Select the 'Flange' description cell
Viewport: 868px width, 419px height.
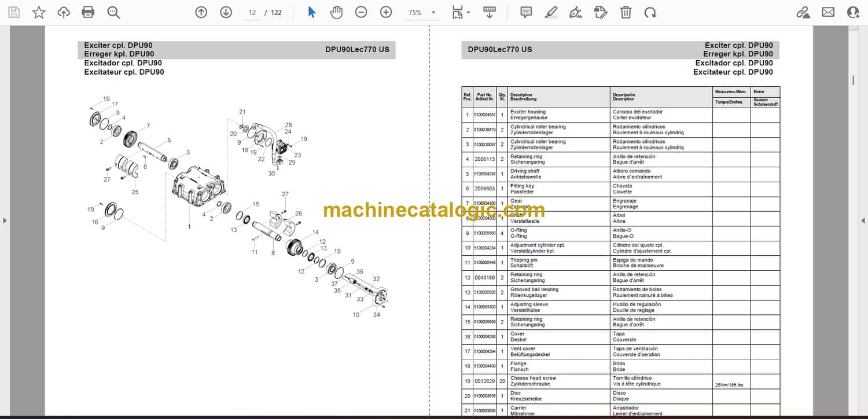click(x=558, y=367)
